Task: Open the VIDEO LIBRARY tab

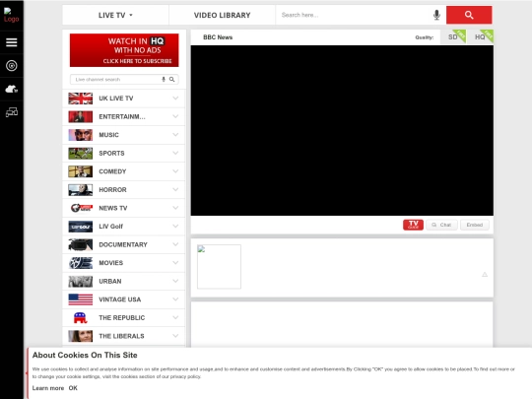Action: pos(223,15)
